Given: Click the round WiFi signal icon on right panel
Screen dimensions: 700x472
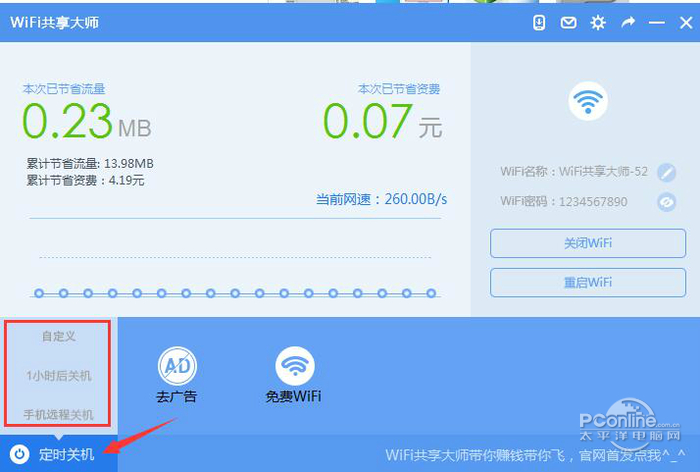Looking at the screenshot, I should coord(588,101).
